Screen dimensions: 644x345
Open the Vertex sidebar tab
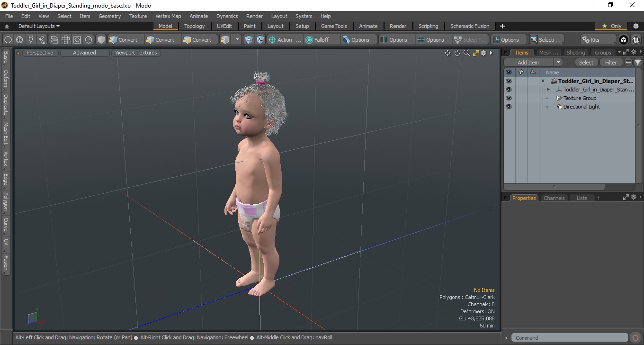pos(6,159)
